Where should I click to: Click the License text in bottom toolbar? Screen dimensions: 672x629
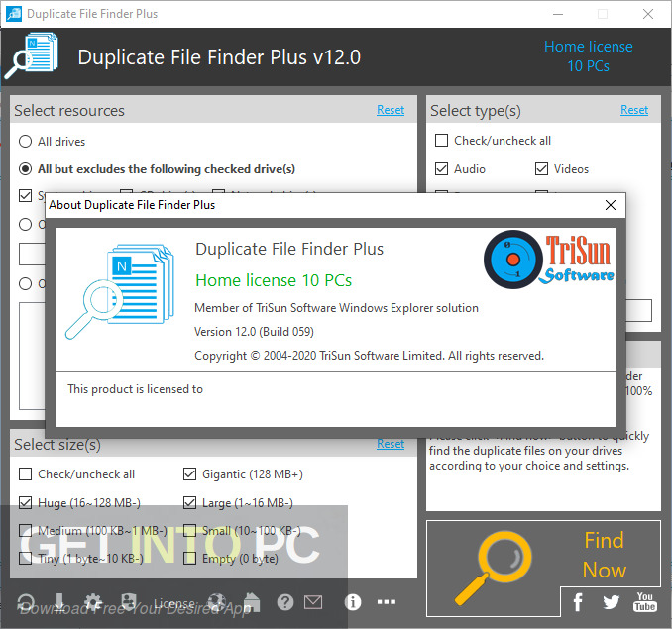tap(174, 603)
